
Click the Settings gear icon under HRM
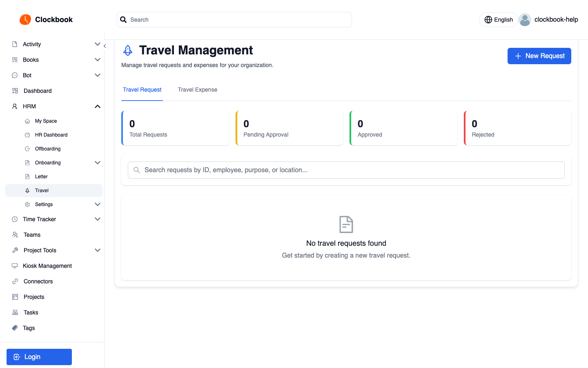pyautogui.click(x=27, y=204)
